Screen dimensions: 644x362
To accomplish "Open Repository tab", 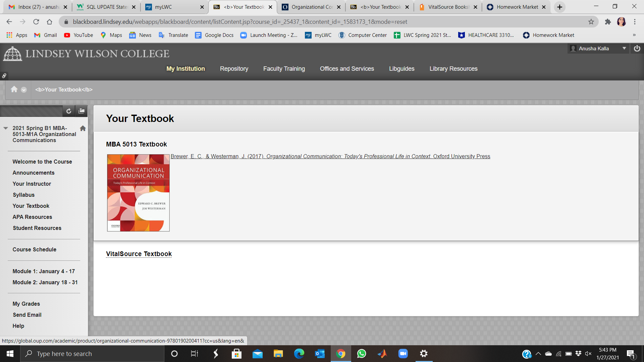I will (234, 69).
